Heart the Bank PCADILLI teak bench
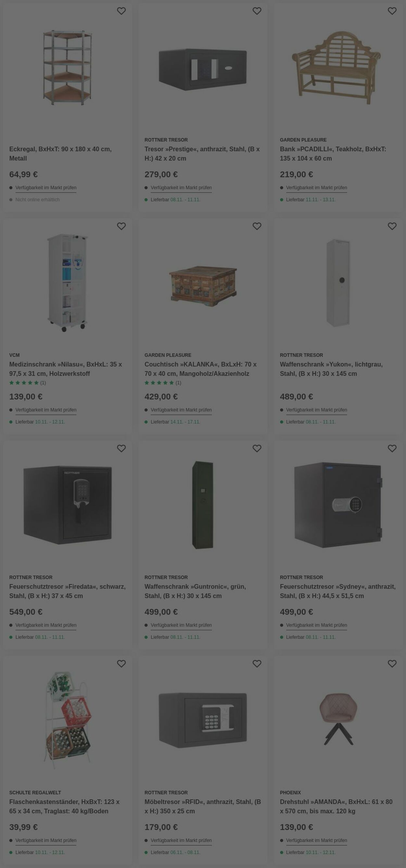 pos(392,11)
